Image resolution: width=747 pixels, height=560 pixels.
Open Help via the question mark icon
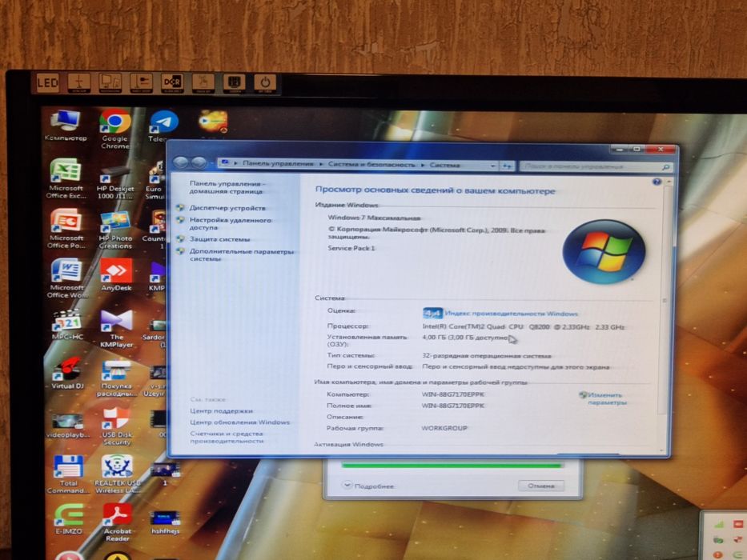click(x=657, y=182)
